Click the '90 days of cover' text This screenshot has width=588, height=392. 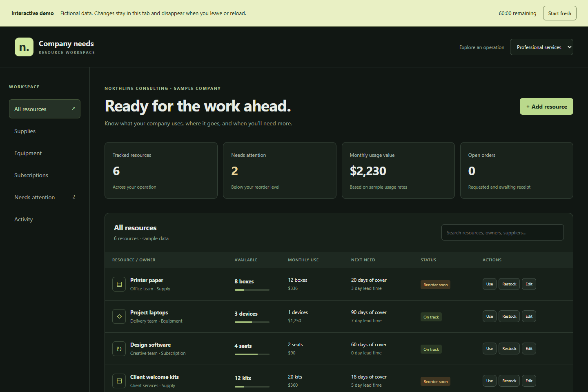pyautogui.click(x=369, y=312)
